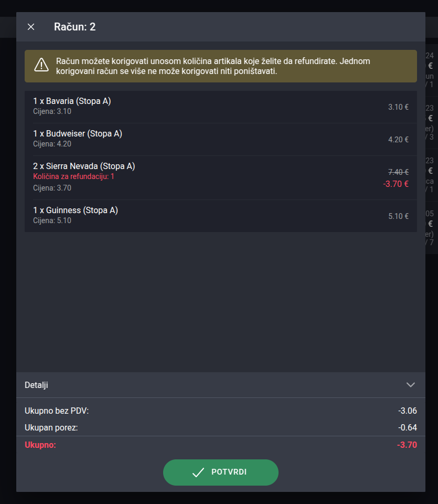
Task: Click the Budweiser 4.20 € price
Action: tap(398, 140)
